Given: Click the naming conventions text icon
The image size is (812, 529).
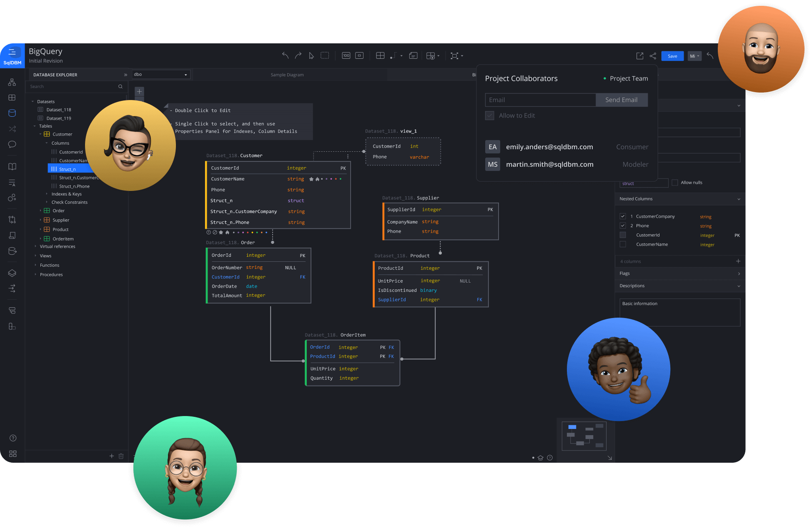Looking at the screenshot, I should tap(12, 183).
